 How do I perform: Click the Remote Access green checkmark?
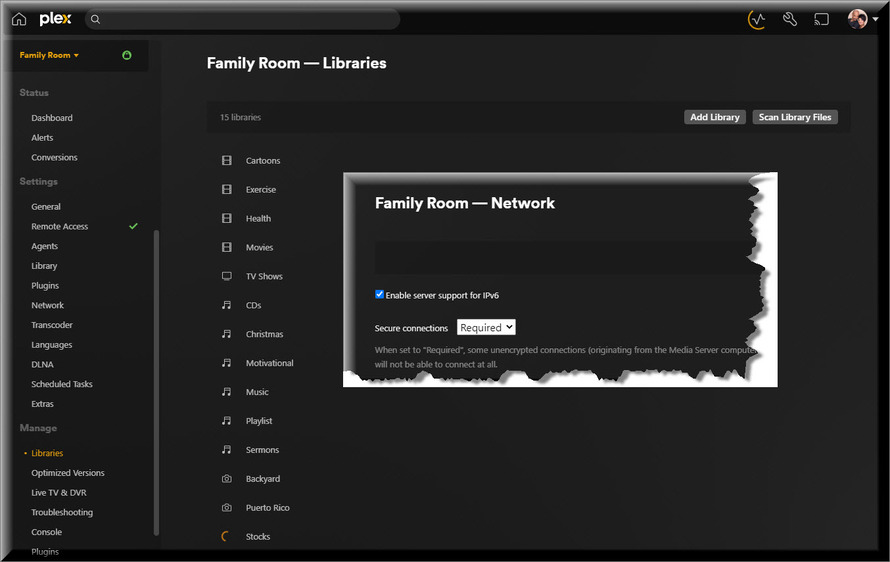(x=133, y=226)
